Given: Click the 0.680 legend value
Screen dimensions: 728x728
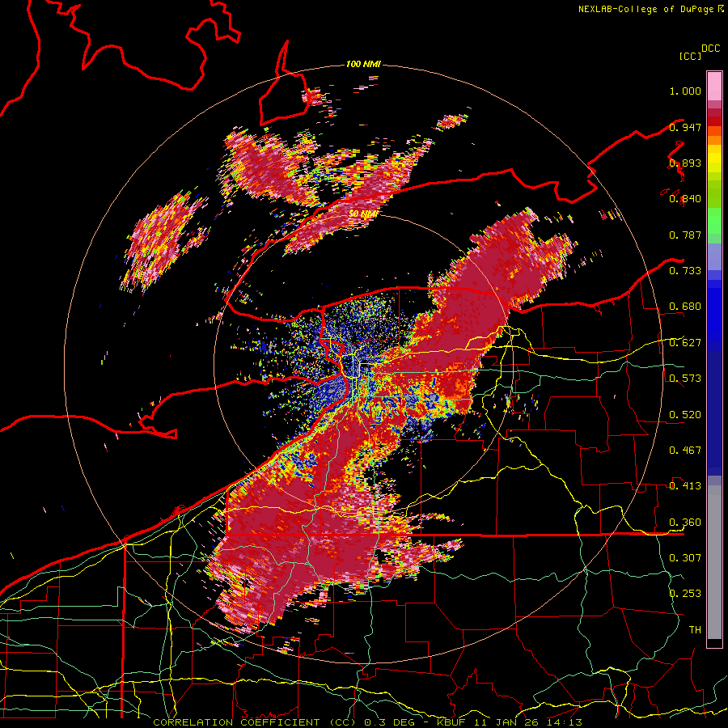Looking at the screenshot, I should 685,307.
